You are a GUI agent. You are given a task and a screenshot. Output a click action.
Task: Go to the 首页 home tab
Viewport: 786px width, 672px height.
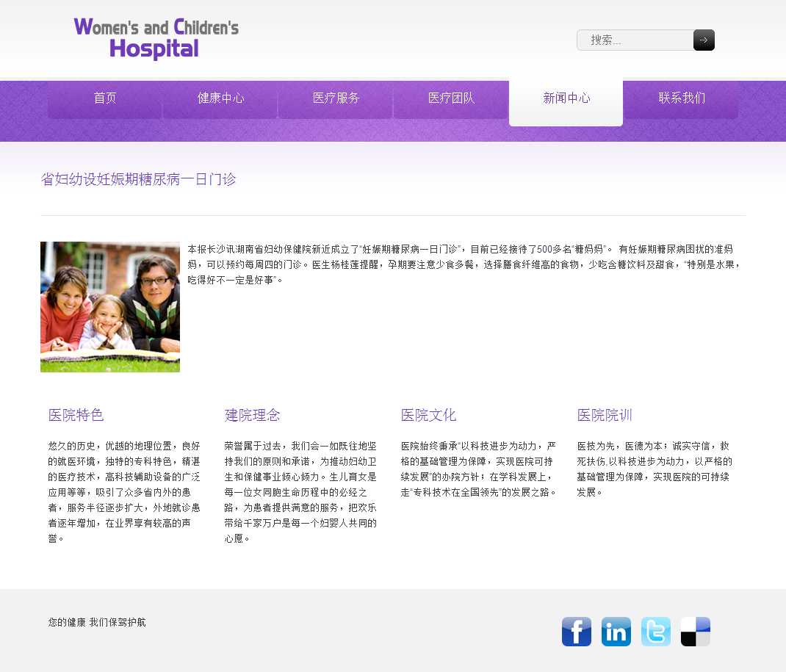[x=105, y=98]
